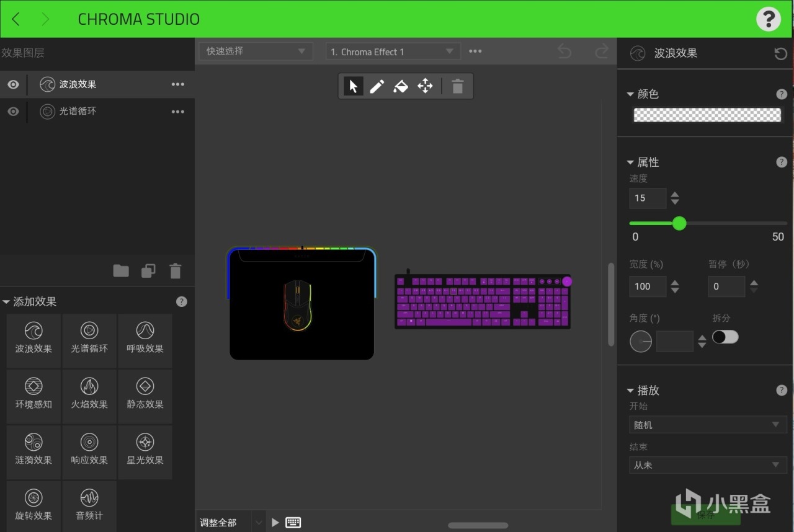This screenshot has height=532, width=794.
Task: Add a 静态效果 static effect
Action: pyautogui.click(x=145, y=396)
